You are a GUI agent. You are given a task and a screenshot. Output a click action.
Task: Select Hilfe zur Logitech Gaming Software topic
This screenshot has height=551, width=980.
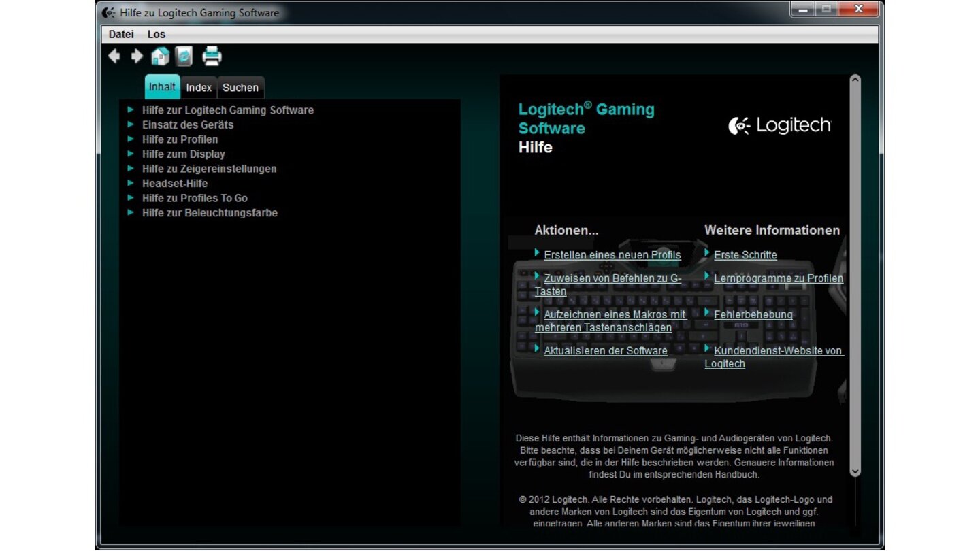(228, 110)
